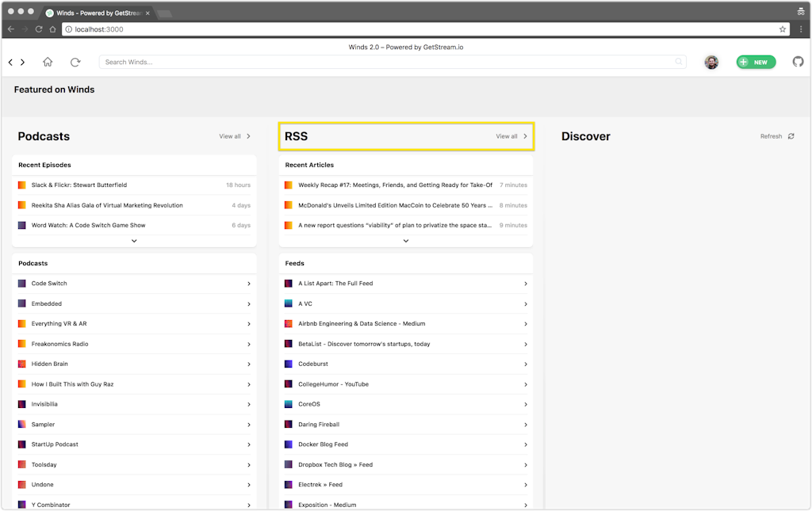This screenshot has height=511, width=812.
Task: Click the user profile avatar
Action: pos(711,62)
